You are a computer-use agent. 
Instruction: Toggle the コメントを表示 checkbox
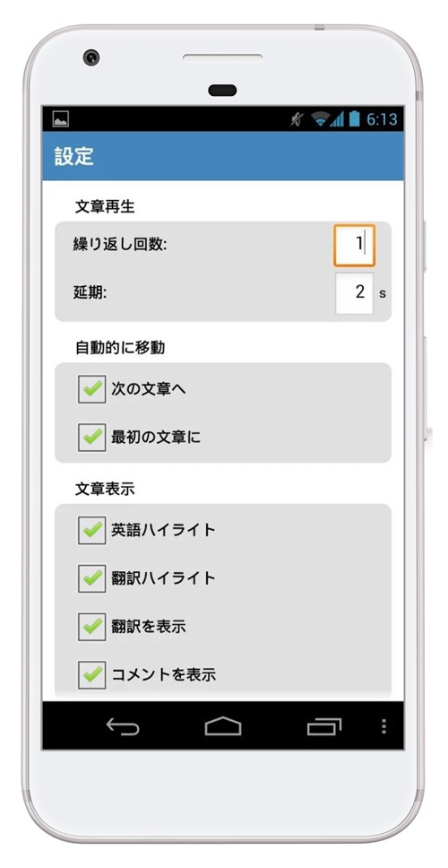[x=91, y=675]
